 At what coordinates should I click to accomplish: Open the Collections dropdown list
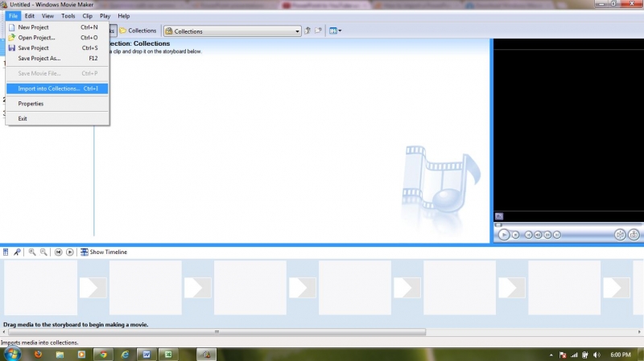(x=297, y=31)
